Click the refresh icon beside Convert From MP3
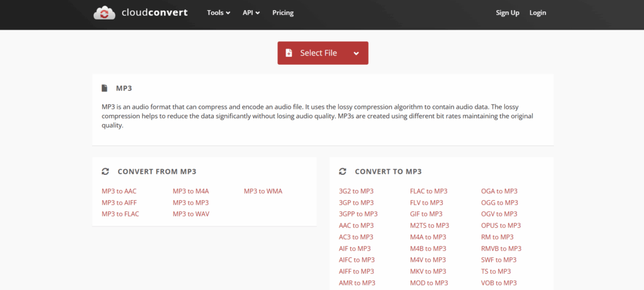 pyautogui.click(x=105, y=172)
